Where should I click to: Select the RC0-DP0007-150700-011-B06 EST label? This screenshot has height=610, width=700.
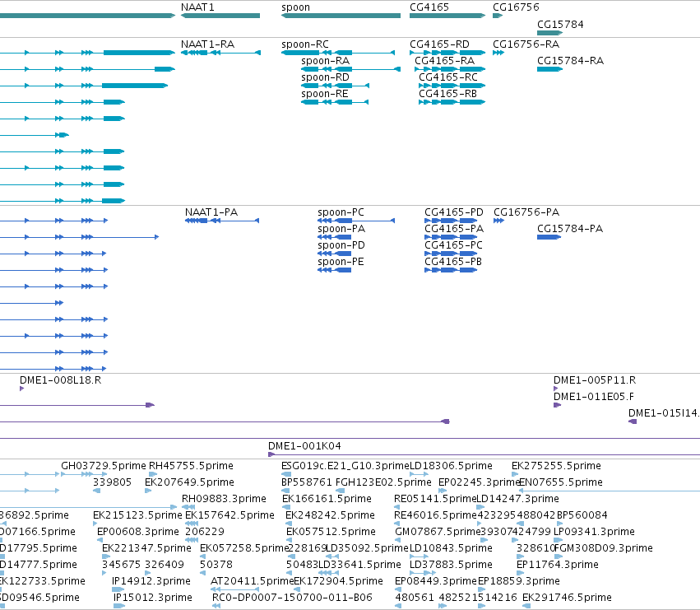click(292, 598)
